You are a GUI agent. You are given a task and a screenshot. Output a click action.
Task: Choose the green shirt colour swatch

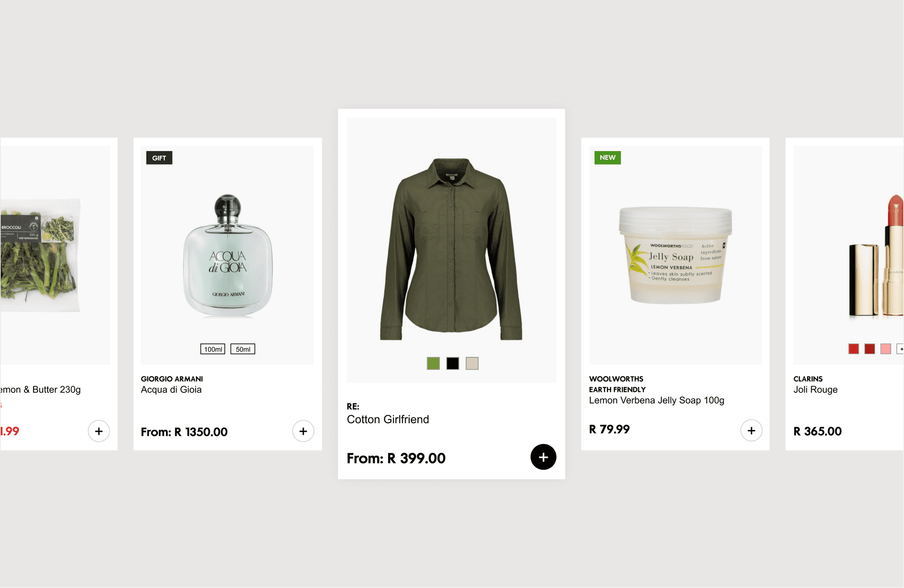[x=433, y=363]
